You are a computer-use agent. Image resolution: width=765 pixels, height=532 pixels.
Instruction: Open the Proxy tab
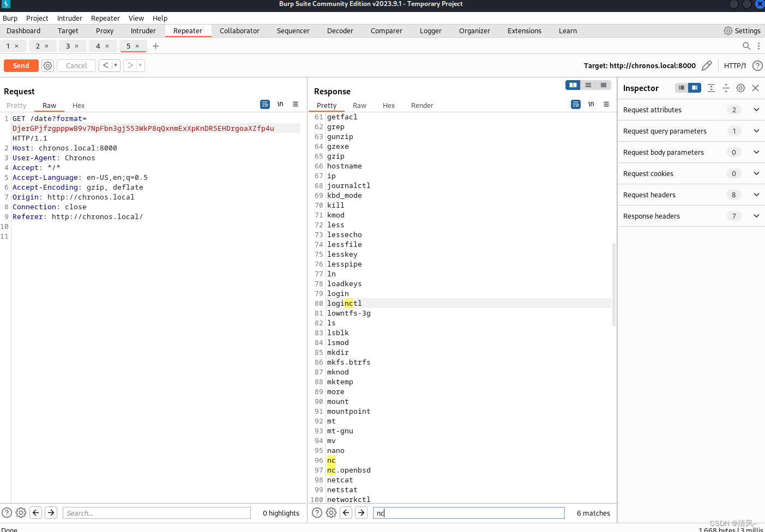coord(105,31)
